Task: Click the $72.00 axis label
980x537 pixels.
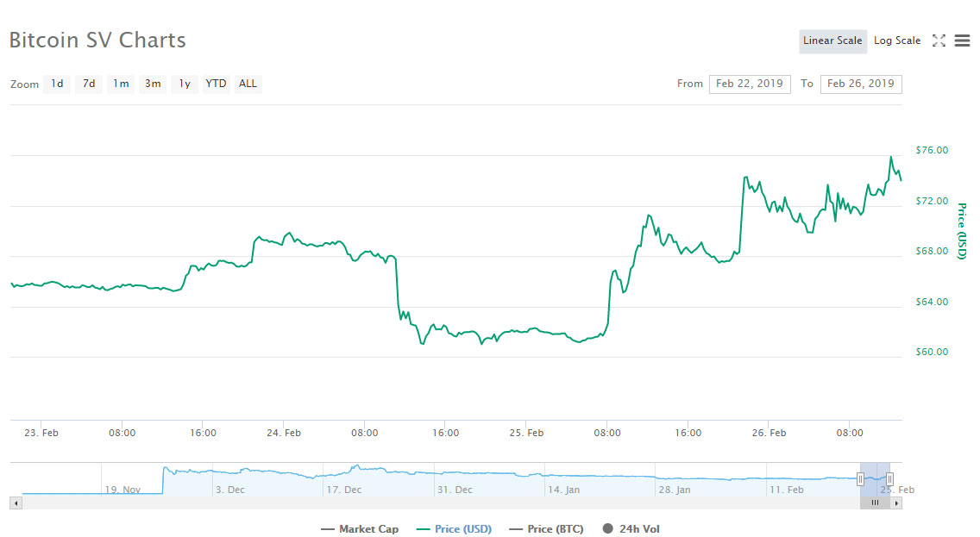Action: (x=931, y=201)
